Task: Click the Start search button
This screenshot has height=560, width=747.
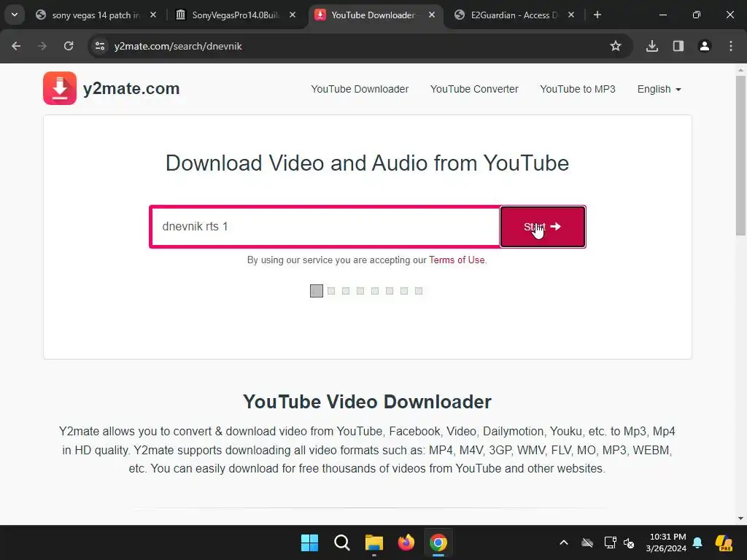Action: (x=543, y=227)
